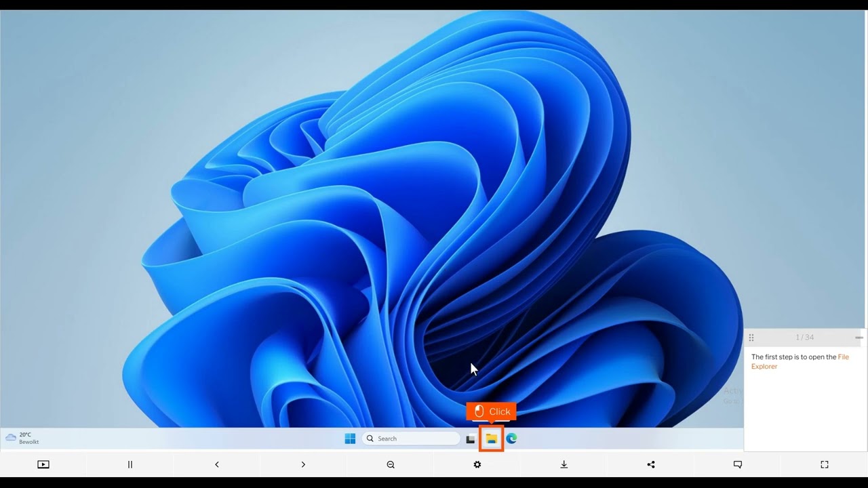Switch to video mode with the play-screen icon

click(43, 464)
